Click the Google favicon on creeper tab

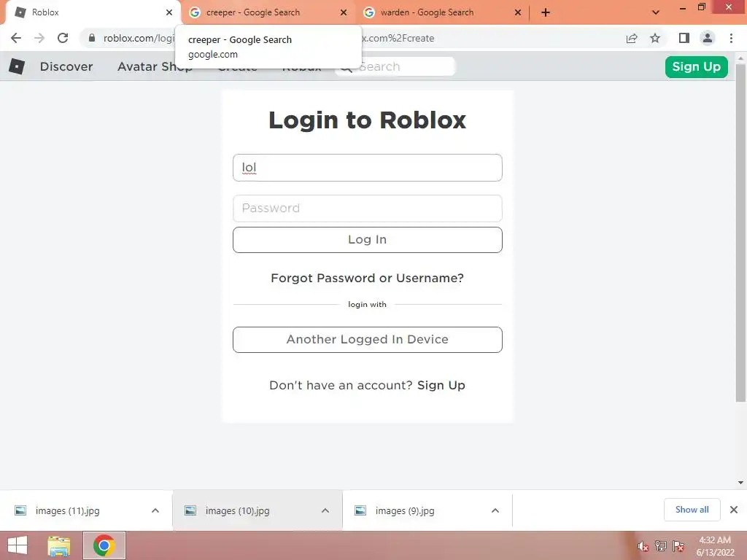click(x=194, y=12)
